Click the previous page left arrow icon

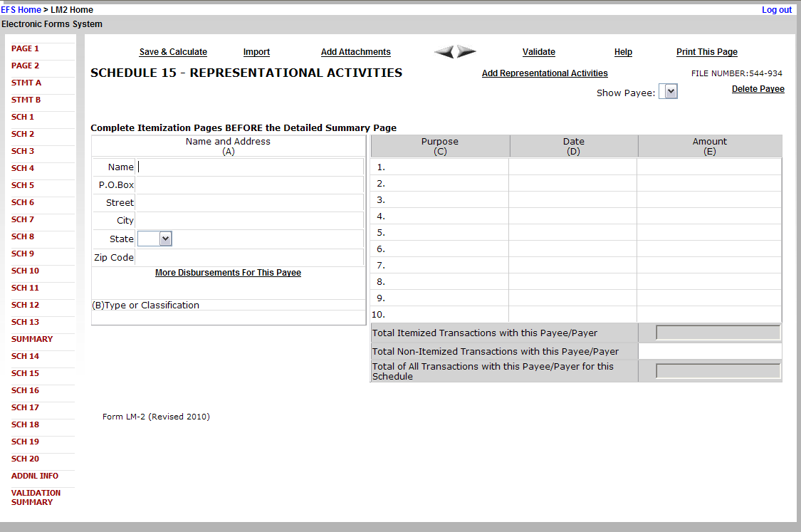tap(444, 52)
